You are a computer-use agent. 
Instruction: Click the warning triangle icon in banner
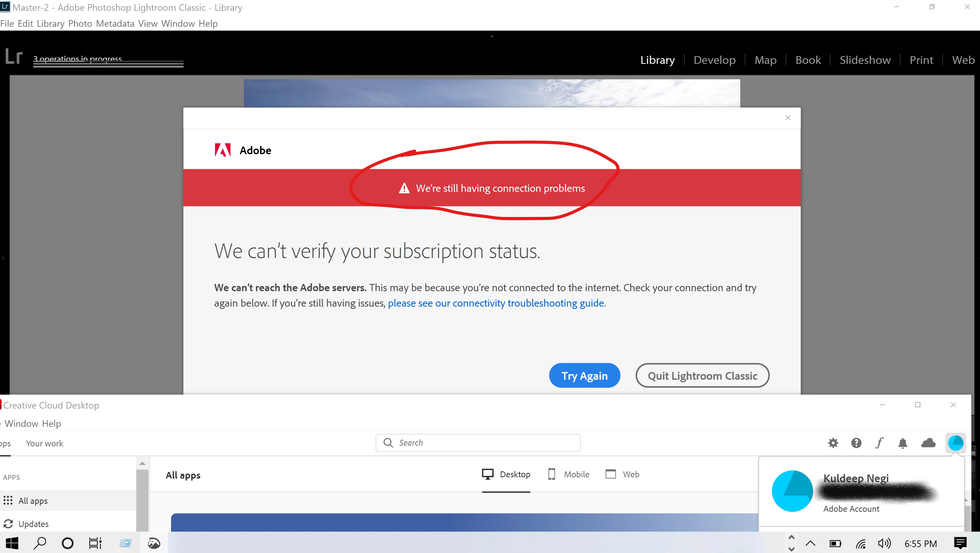click(404, 188)
